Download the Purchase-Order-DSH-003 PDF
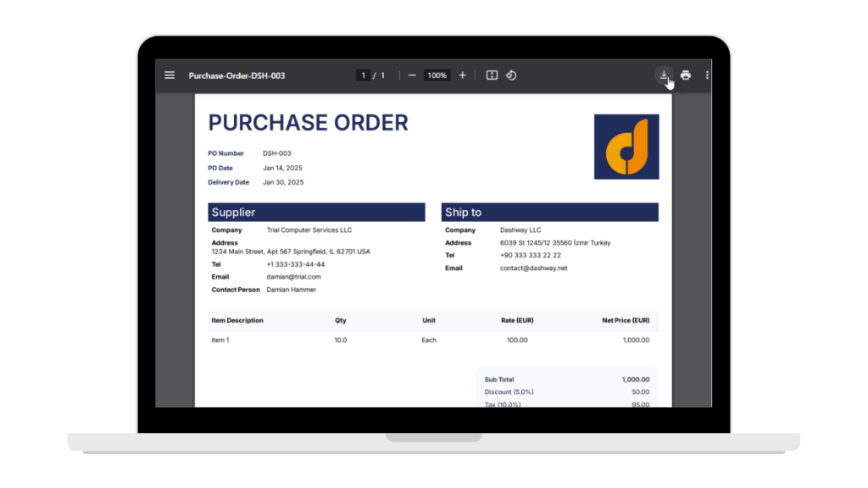This screenshot has width=868, height=488. [664, 75]
